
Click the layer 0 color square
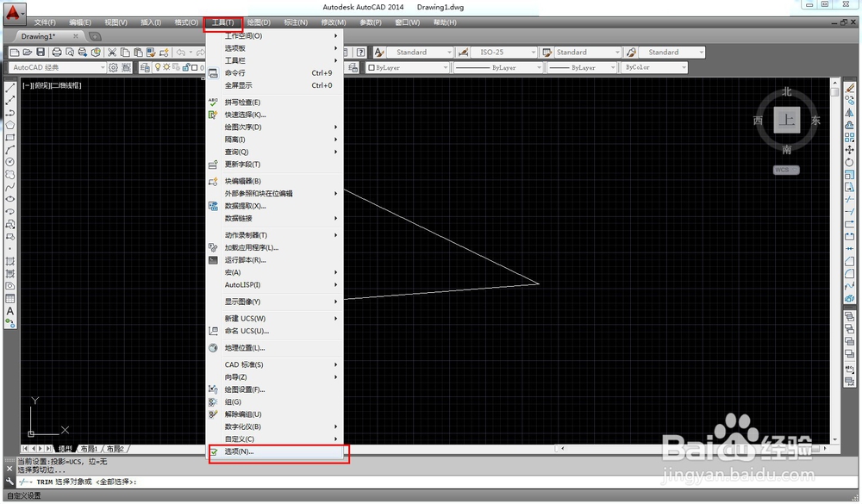[195, 67]
